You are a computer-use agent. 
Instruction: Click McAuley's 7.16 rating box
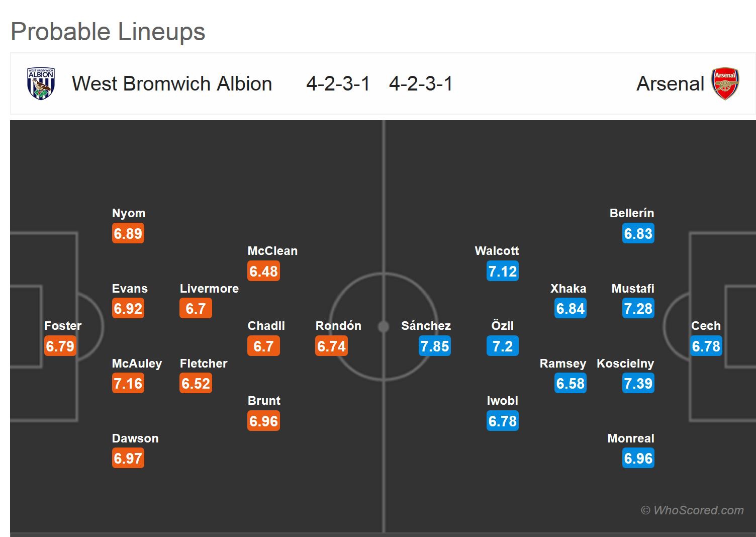(128, 384)
